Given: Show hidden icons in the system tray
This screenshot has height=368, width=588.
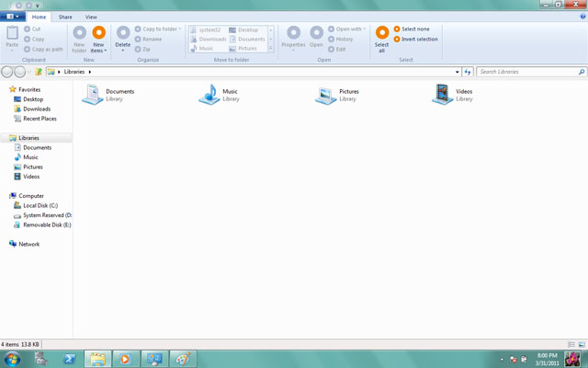Looking at the screenshot, I should (x=502, y=358).
